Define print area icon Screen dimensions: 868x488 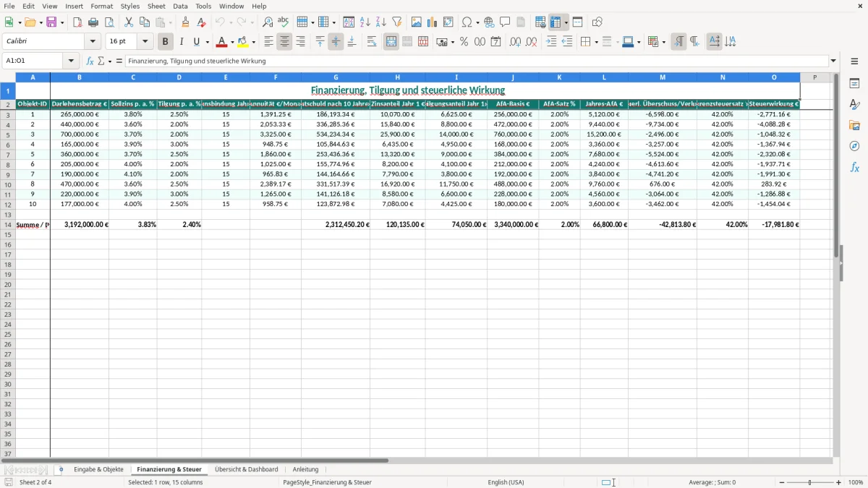(540, 22)
